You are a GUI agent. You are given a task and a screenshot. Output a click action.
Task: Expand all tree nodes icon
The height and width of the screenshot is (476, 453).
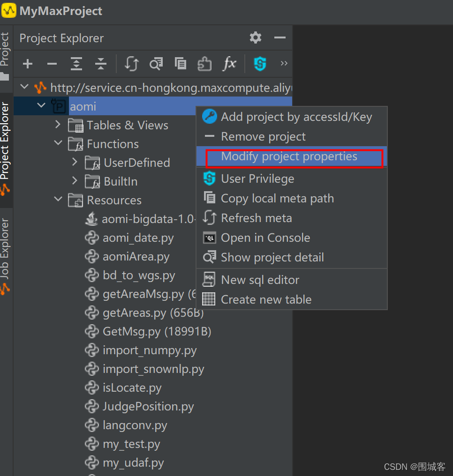coord(76,64)
